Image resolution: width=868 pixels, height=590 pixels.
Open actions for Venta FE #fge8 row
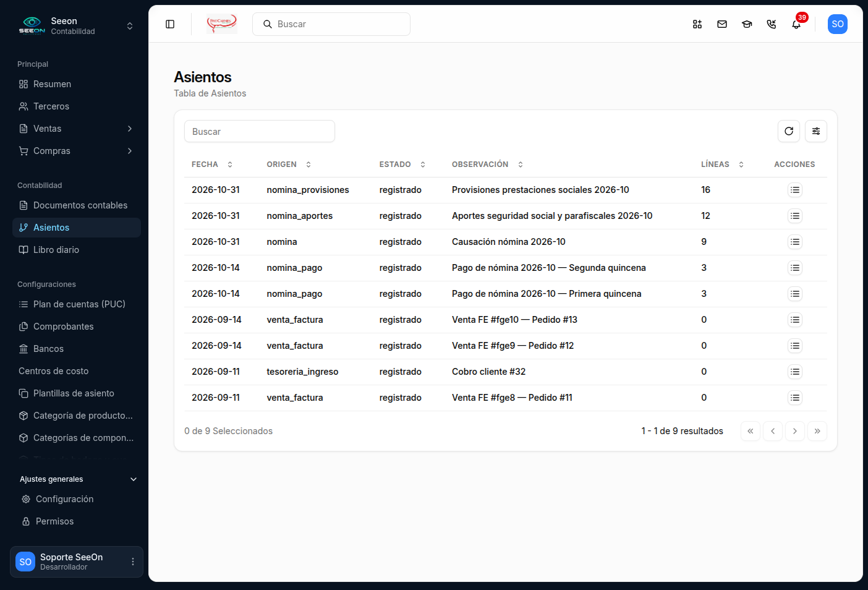pos(795,398)
